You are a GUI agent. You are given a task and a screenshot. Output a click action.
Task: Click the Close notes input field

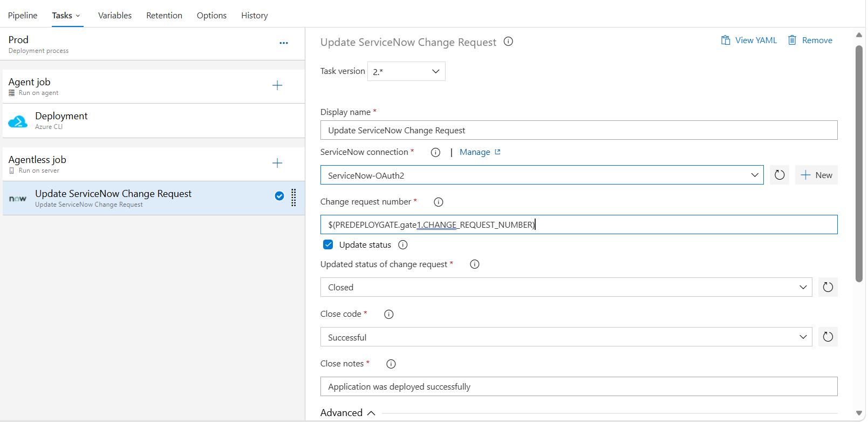pyautogui.click(x=579, y=386)
